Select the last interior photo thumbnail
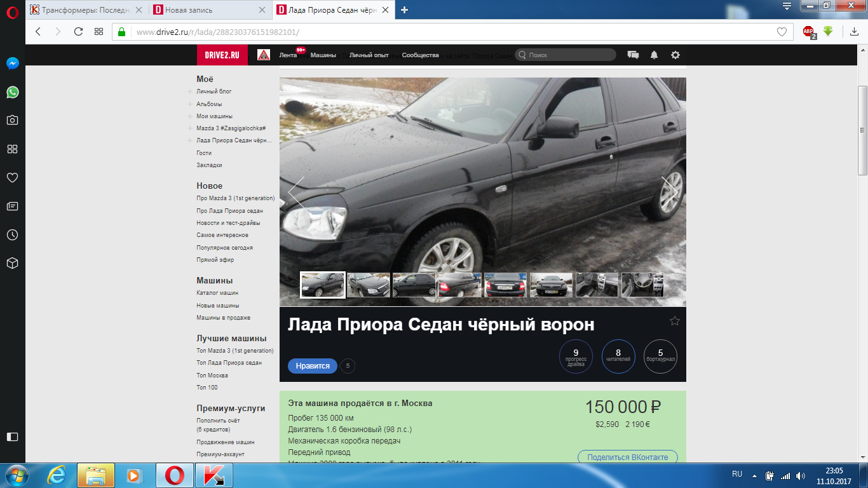868x488 pixels. pyautogui.click(x=642, y=285)
